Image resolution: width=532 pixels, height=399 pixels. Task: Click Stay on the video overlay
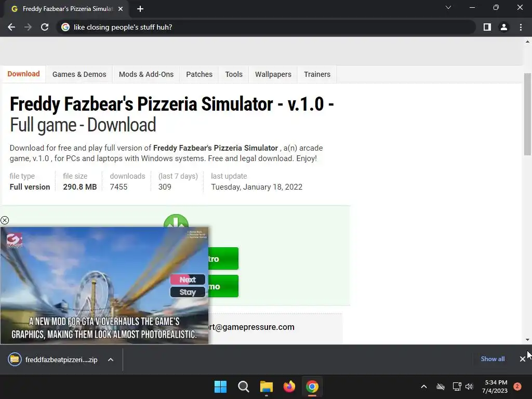point(188,292)
